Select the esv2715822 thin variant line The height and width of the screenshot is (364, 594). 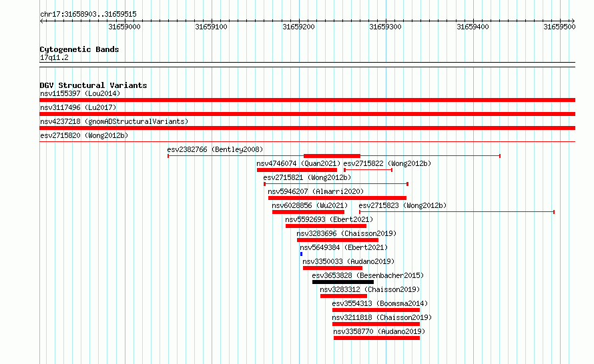368,170
